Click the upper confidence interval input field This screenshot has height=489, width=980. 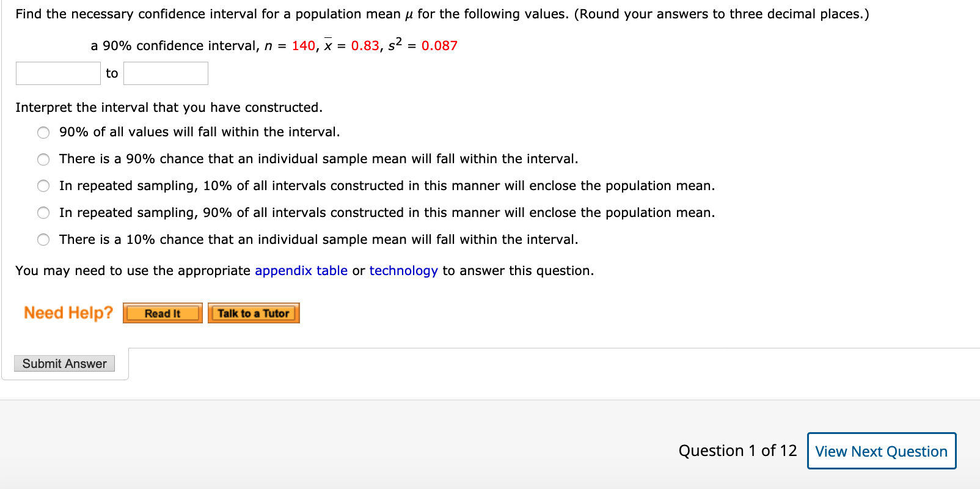(165, 73)
